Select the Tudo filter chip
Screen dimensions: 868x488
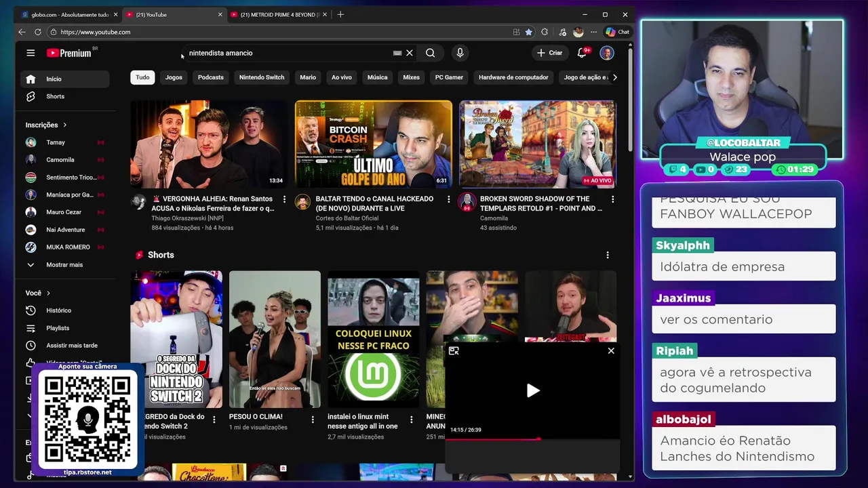pos(142,77)
